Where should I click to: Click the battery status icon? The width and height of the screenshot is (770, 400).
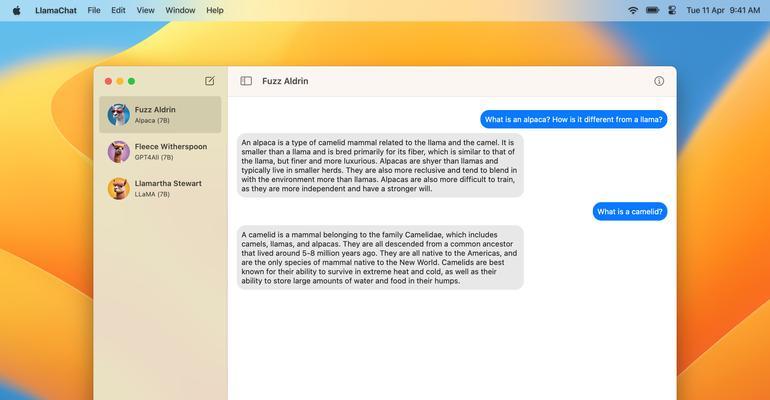652,10
